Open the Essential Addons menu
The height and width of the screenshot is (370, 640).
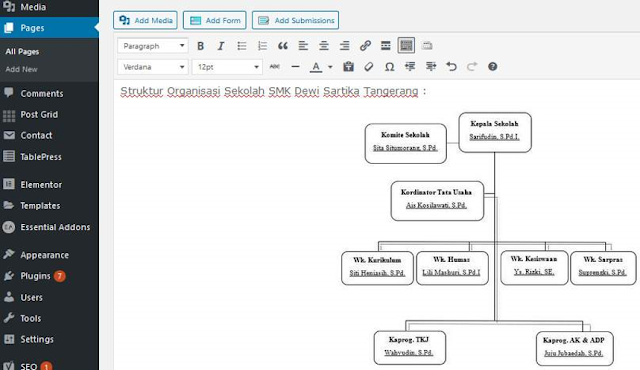(49, 227)
